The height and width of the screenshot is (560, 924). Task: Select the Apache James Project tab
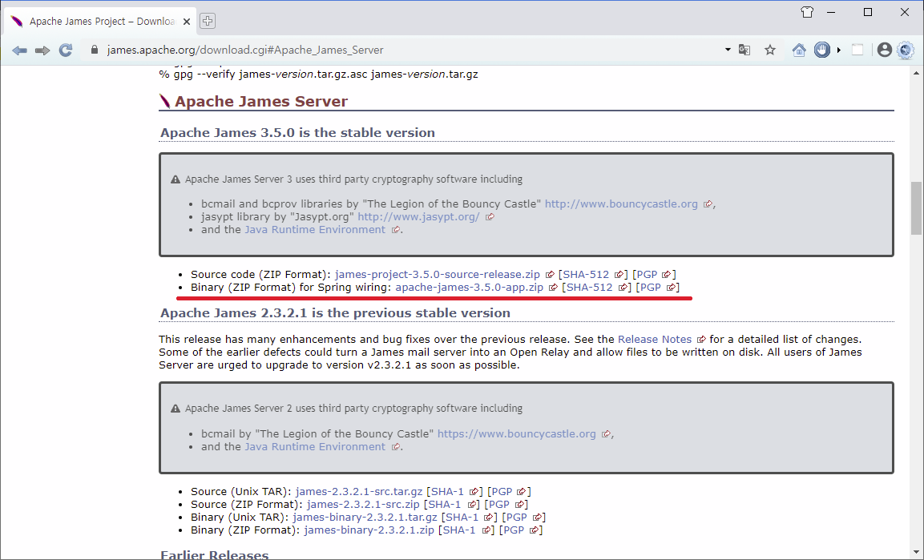coord(100,22)
